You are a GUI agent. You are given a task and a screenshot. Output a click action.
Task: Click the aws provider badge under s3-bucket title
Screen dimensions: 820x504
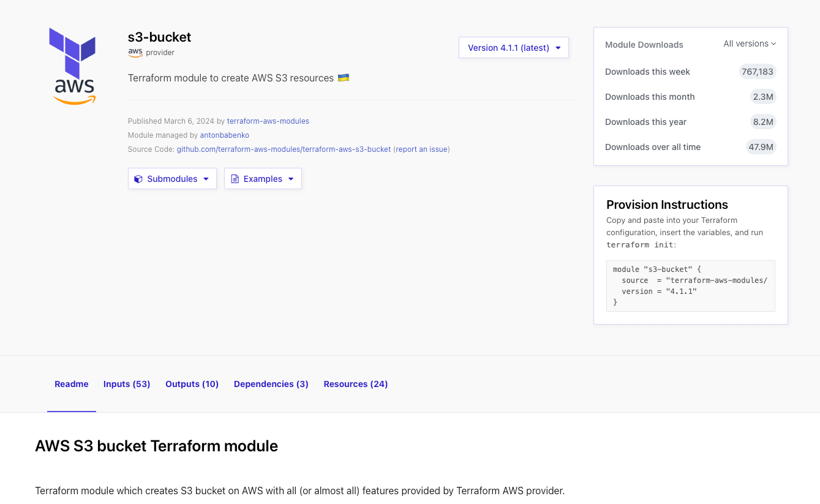pos(135,52)
